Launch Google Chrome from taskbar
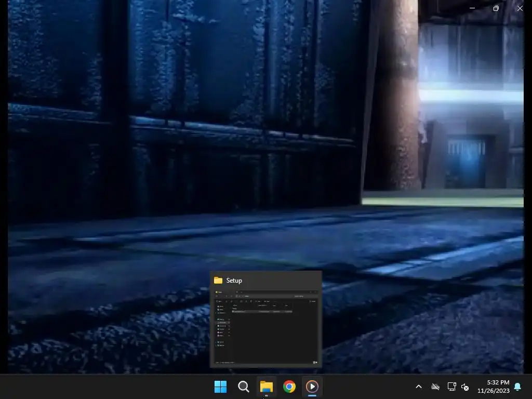The height and width of the screenshot is (399, 532). tap(289, 387)
